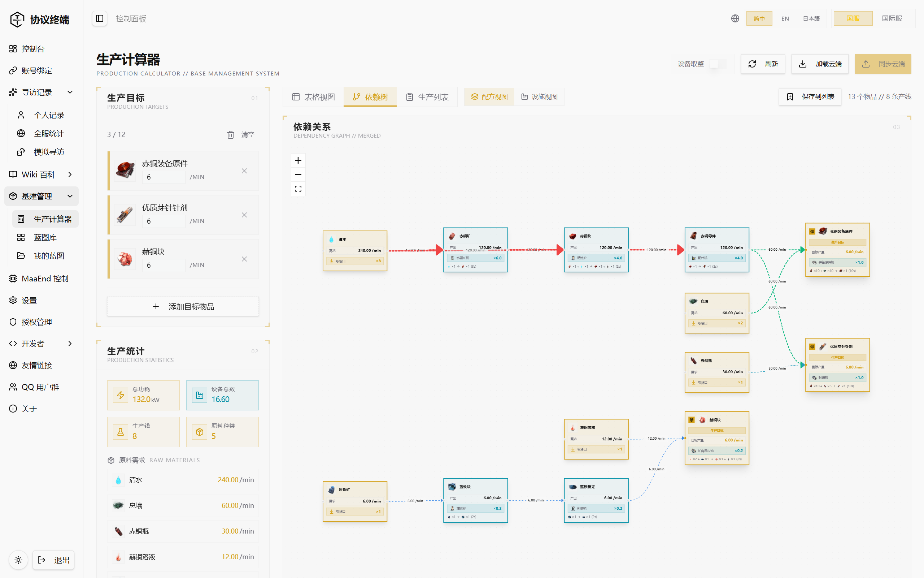The height and width of the screenshot is (578, 924).
Task: Switch to the 表格视图 tab
Action: click(313, 97)
